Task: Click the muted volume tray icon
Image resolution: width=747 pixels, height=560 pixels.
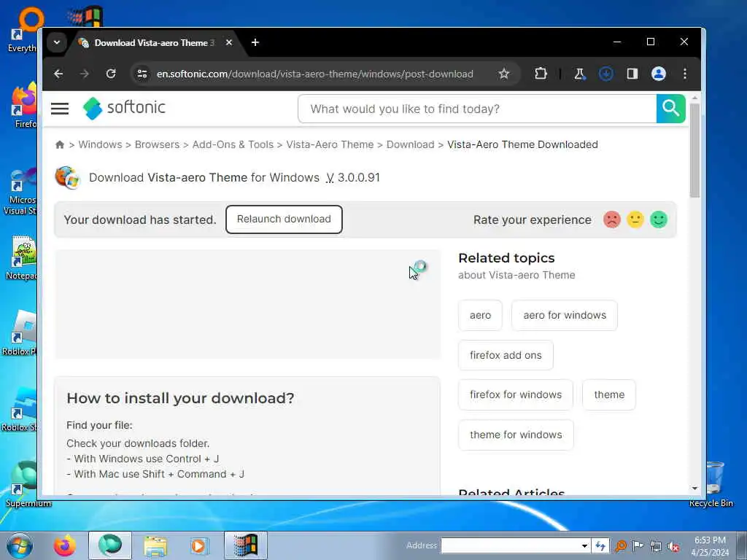Action: (x=673, y=546)
